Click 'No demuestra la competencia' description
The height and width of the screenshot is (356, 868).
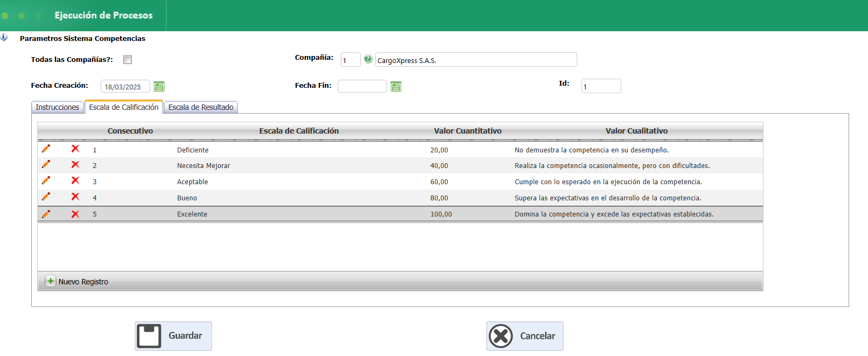pyautogui.click(x=592, y=150)
